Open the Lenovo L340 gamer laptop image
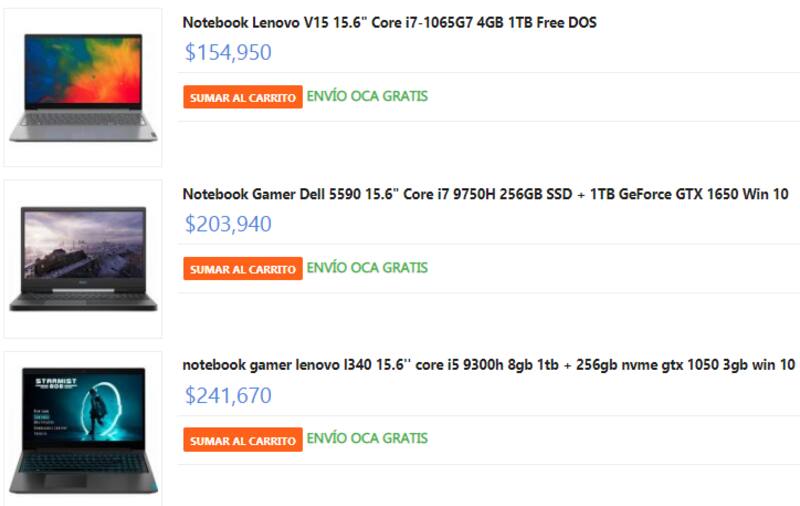This screenshot has width=800, height=506. click(83, 428)
